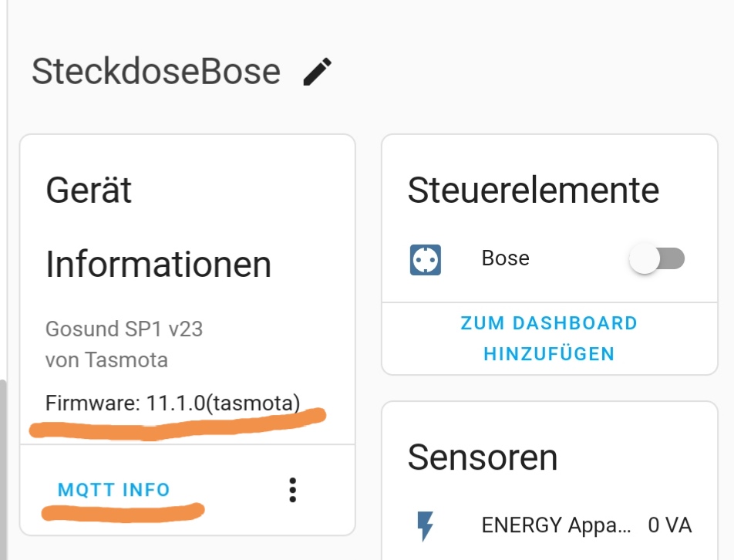
Task: Click the Gosund SP1 v23 model text
Action: pos(124,329)
